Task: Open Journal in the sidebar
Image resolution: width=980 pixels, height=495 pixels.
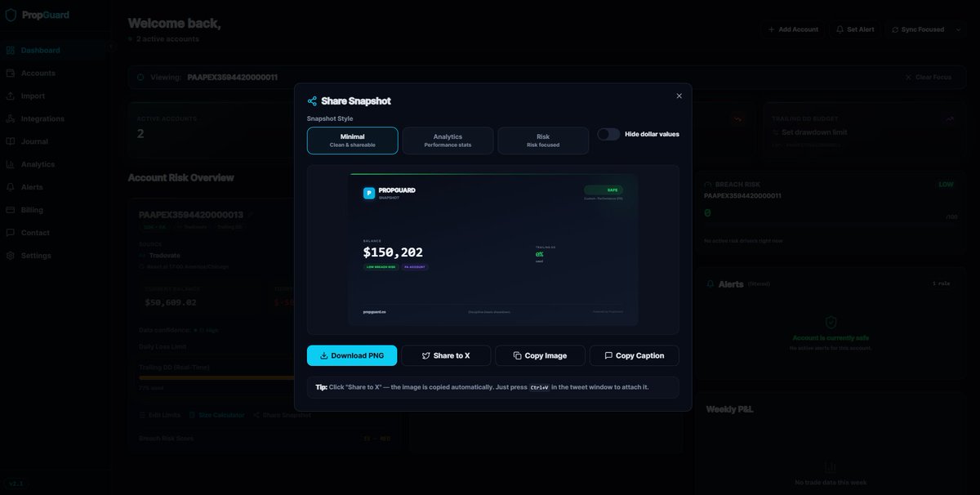Action: tap(56, 141)
